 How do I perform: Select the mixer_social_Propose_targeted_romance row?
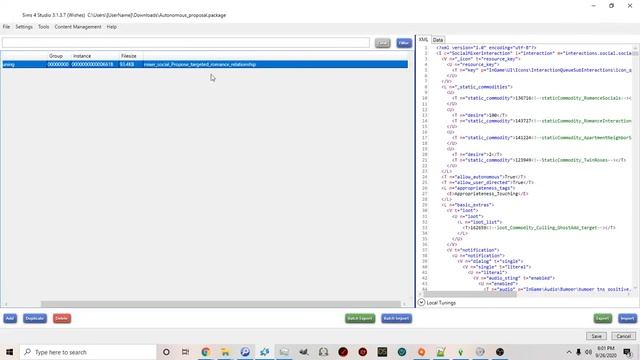pos(205,64)
